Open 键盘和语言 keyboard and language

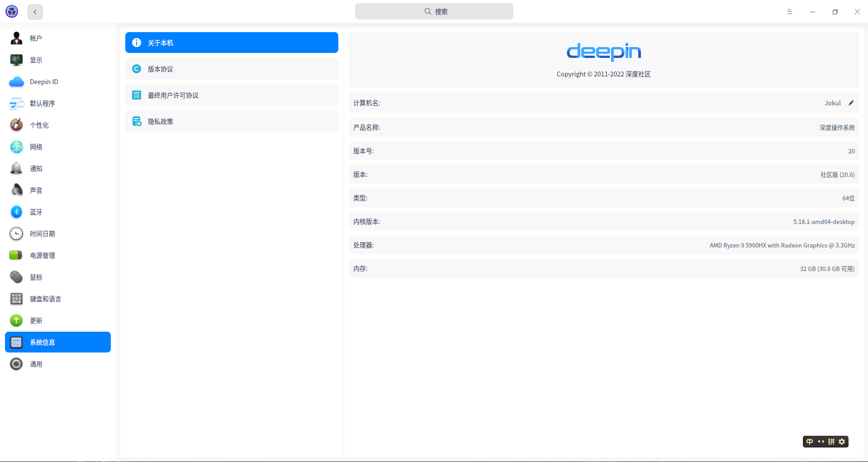click(x=58, y=299)
